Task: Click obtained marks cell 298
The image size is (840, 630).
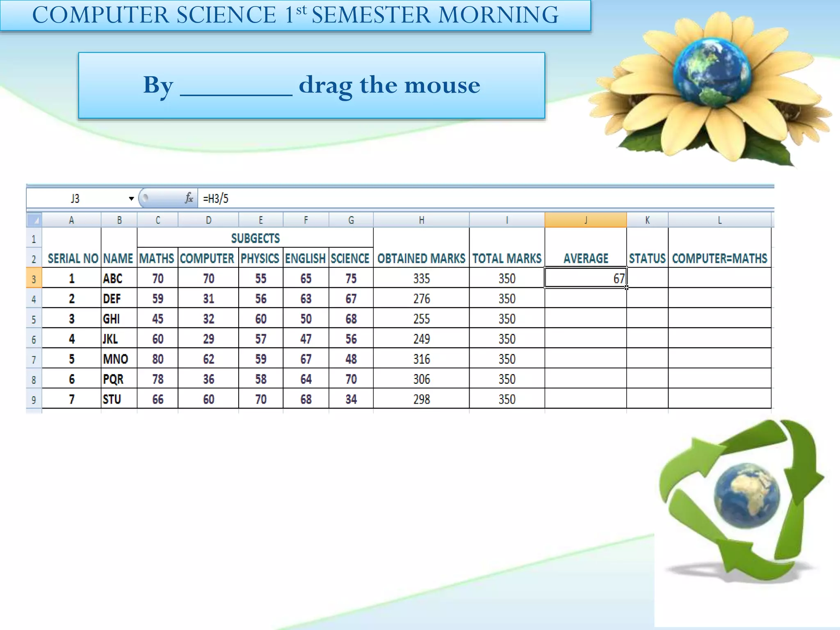Action: pos(421,399)
